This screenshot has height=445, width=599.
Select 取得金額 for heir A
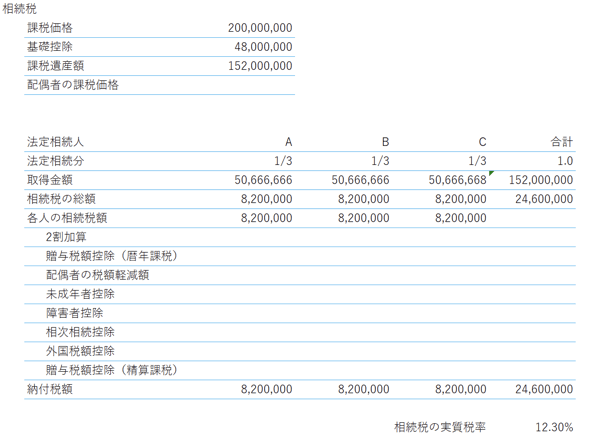tap(263, 180)
